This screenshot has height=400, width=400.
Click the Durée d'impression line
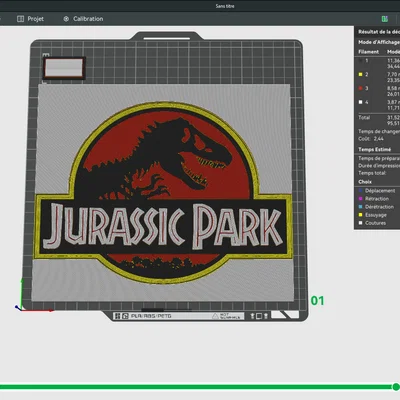[379, 166]
